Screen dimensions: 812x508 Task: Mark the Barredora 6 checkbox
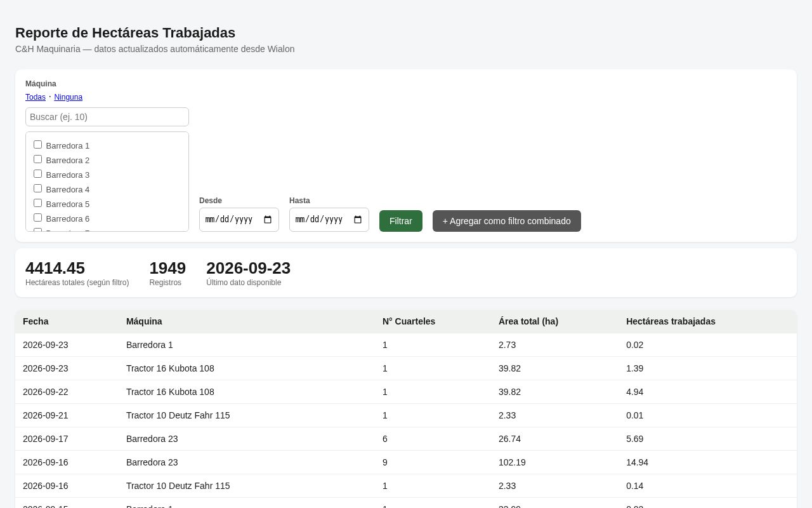[x=37, y=218]
